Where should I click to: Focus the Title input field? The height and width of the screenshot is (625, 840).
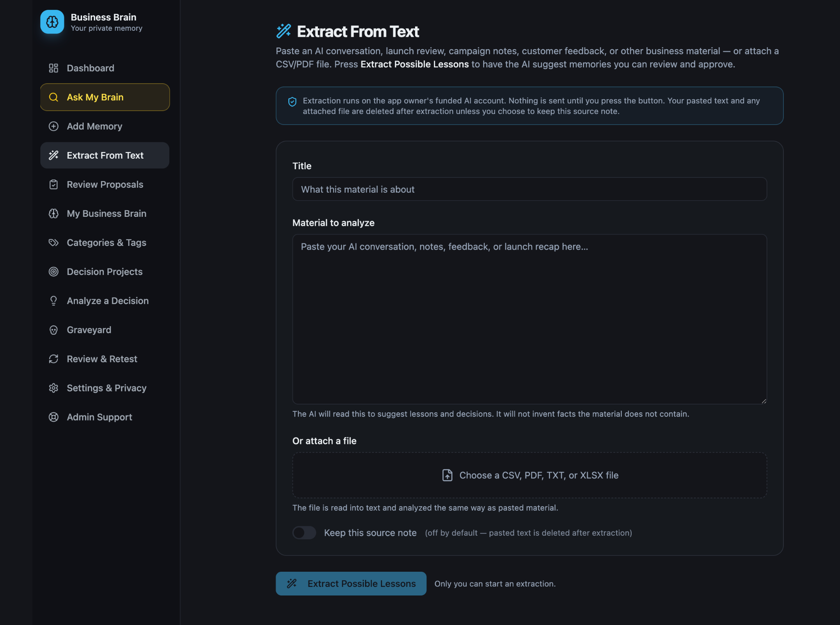pos(530,189)
